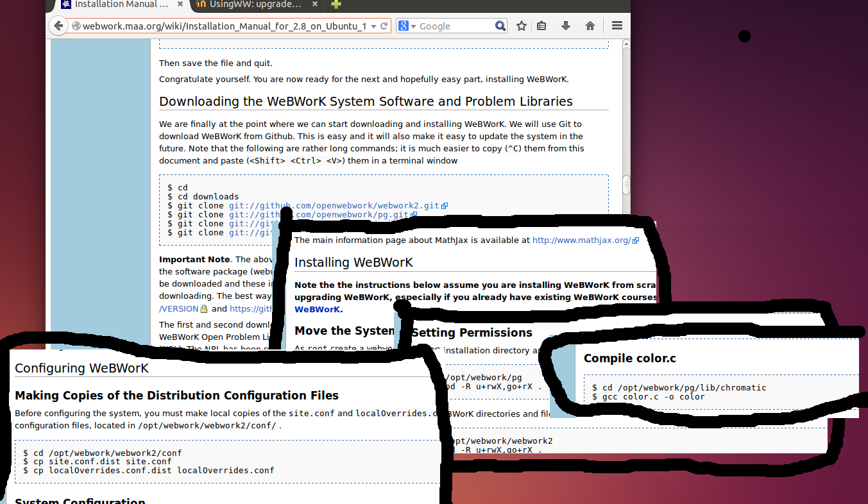Viewport: 868px width, 504px height.
Task: Open a new tab with the plus icon
Action: (336, 4)
